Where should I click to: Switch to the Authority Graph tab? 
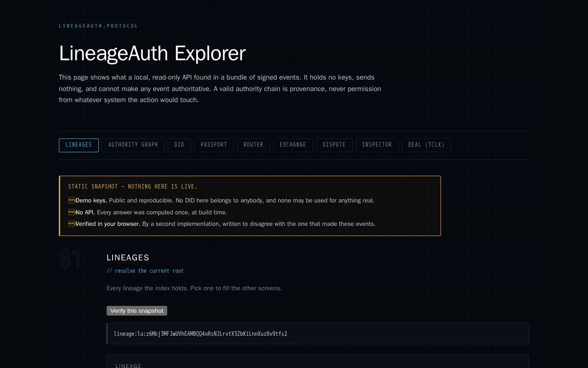point(133,145)
